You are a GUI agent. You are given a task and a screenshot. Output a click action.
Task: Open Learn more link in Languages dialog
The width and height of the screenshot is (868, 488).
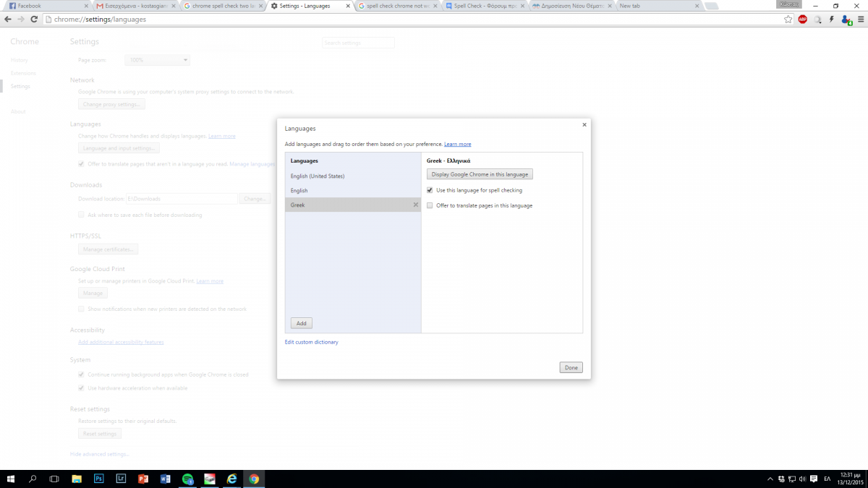click(x=458, y=144)
